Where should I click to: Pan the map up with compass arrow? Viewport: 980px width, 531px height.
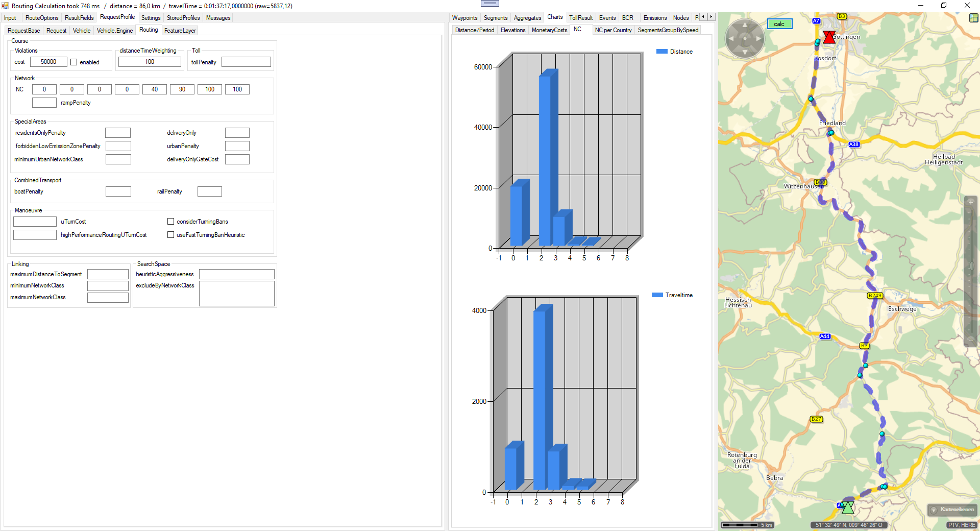[745, 25]
